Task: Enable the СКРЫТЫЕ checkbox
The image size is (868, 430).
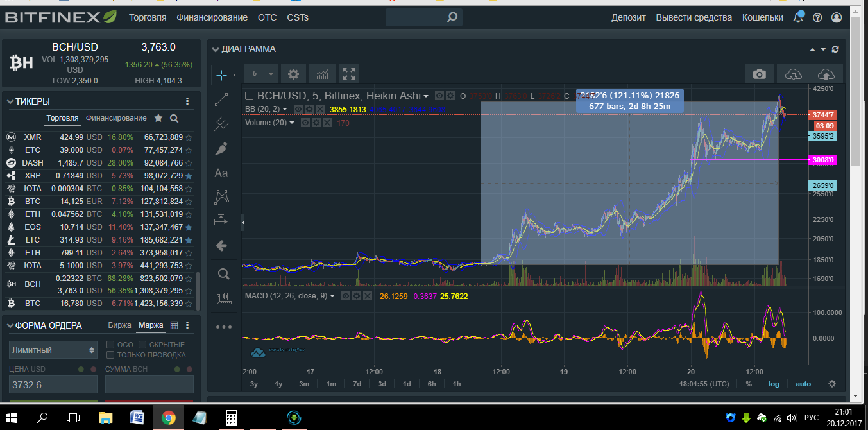Action: tap(142, 345)
